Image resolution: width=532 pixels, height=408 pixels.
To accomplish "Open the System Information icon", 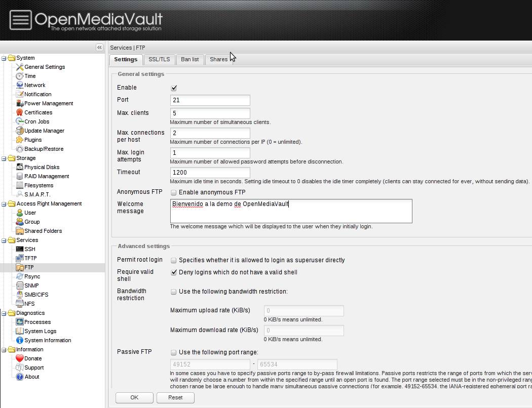I will point(20,340).
